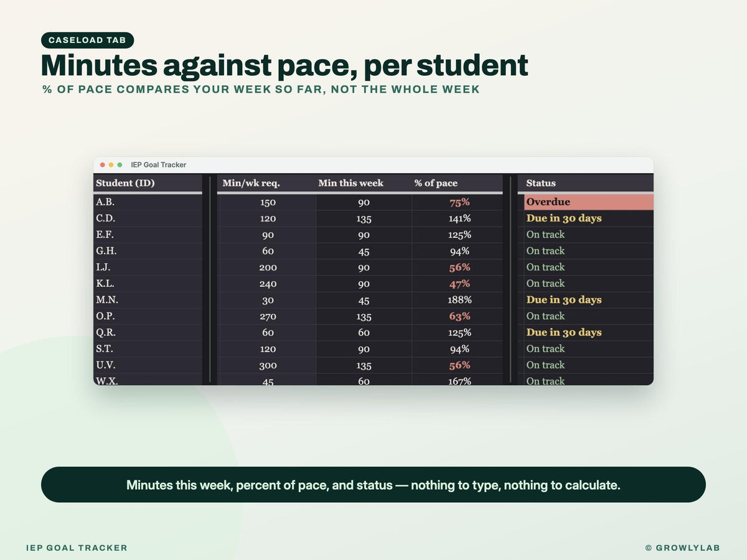This screenshot has width=747, height=560.
Task: Select the Min this week column header
Action: [364, 183]
